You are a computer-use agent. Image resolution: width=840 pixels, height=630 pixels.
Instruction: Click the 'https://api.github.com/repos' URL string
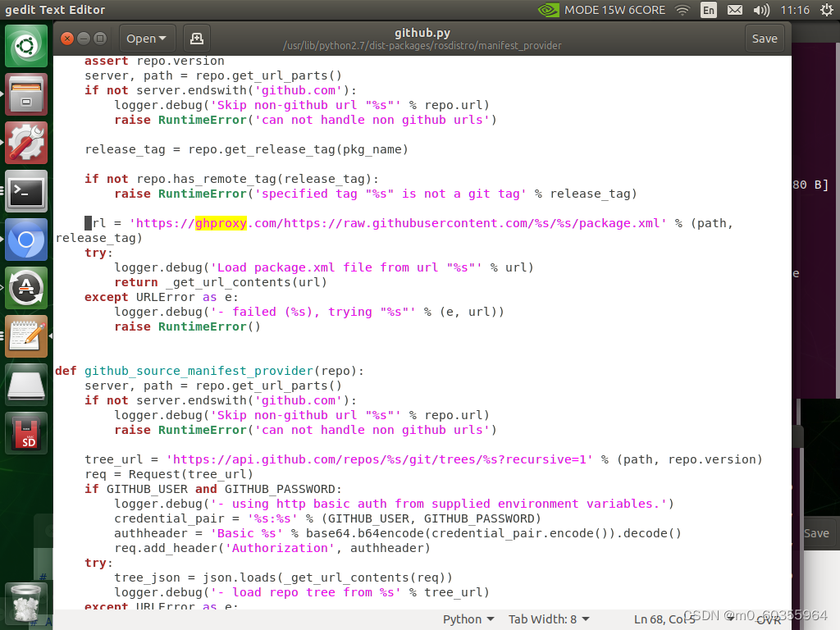pos(379,459)
